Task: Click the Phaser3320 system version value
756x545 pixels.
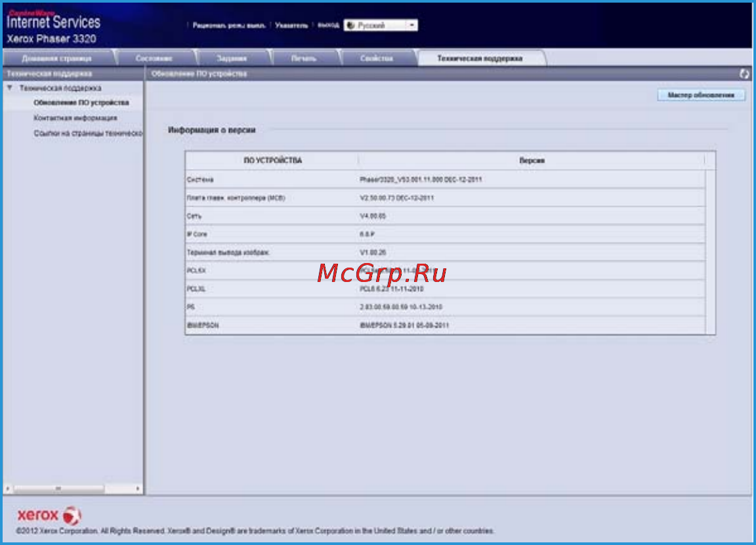Action: pos(421,179)
